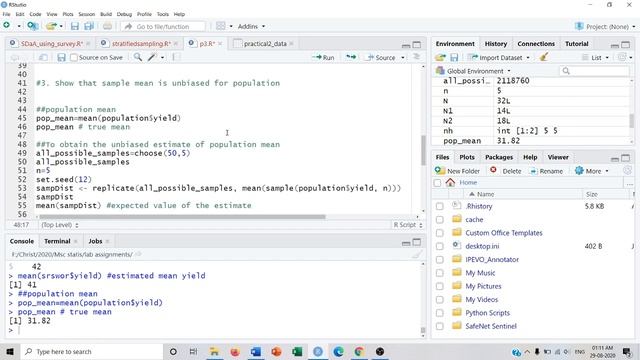The width and height of the screenshot is (640, 360).
Task: Tick checkbox next to Custom Office Templates
Action: click(x=440, y=233)
